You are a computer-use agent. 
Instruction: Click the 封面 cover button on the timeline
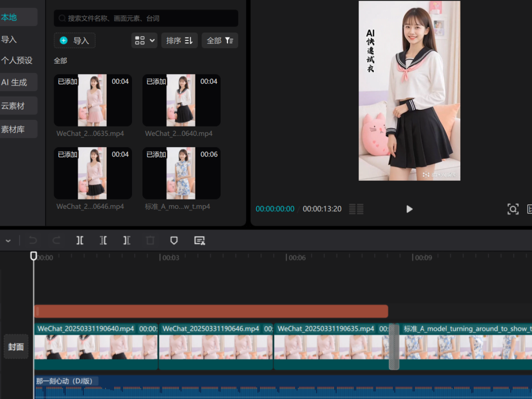[x=16, y=346]
